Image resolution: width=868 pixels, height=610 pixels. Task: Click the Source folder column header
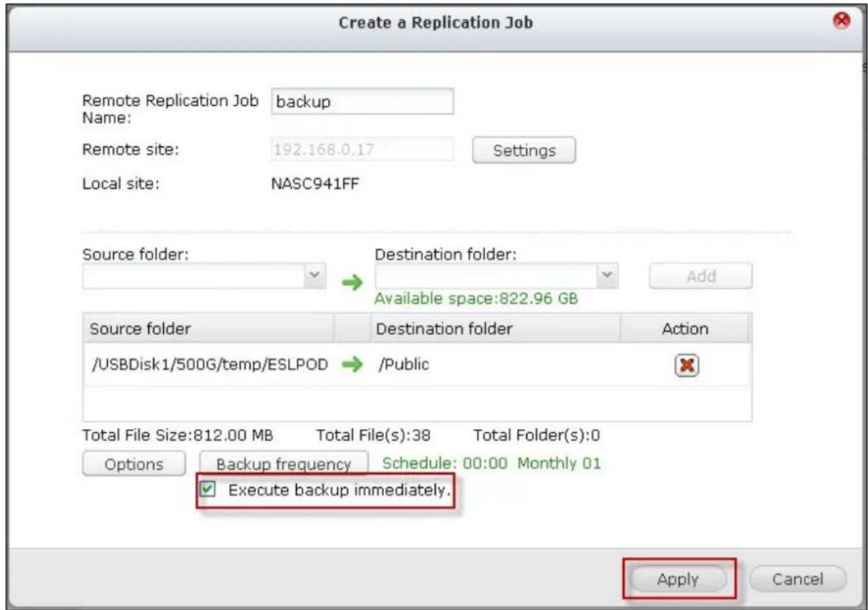coord(209,329)
